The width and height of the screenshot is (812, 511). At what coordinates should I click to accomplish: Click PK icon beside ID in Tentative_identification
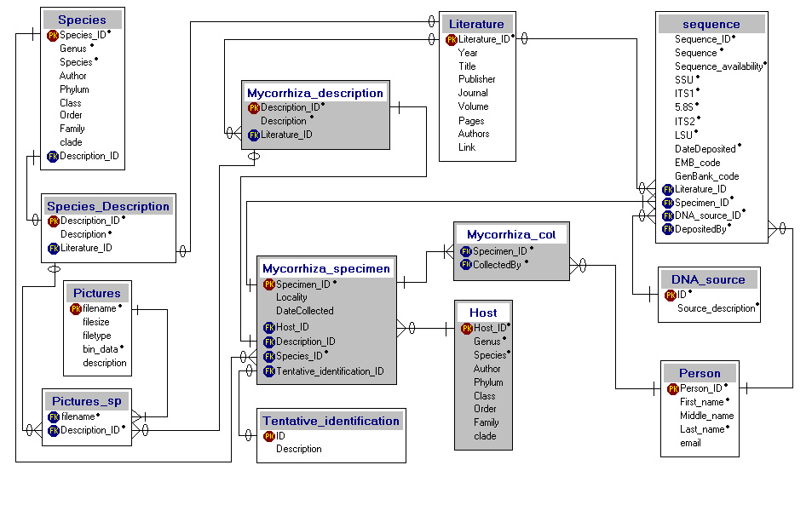click(x=268, y=436)
